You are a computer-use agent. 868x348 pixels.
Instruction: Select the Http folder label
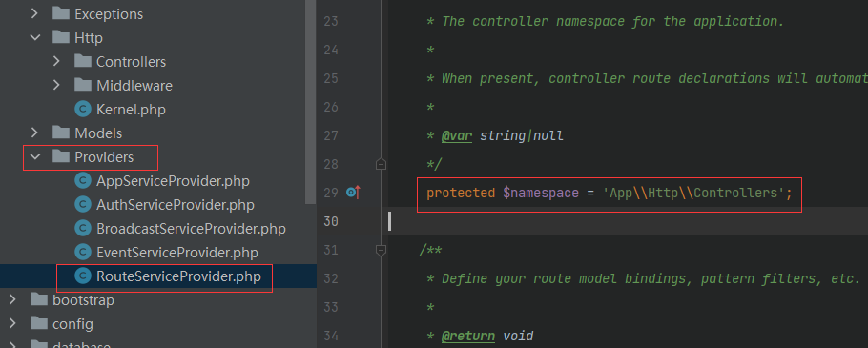89,37
